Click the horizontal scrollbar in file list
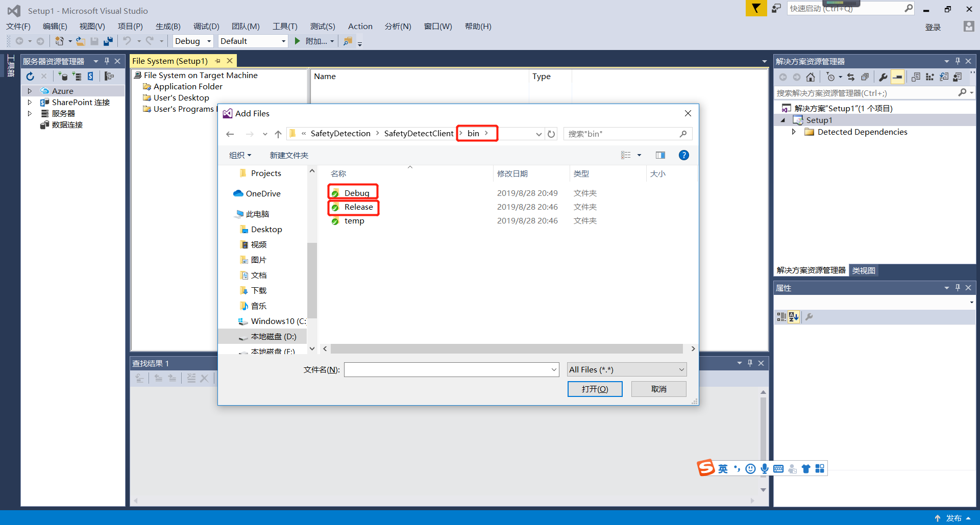 click(506, 349)
